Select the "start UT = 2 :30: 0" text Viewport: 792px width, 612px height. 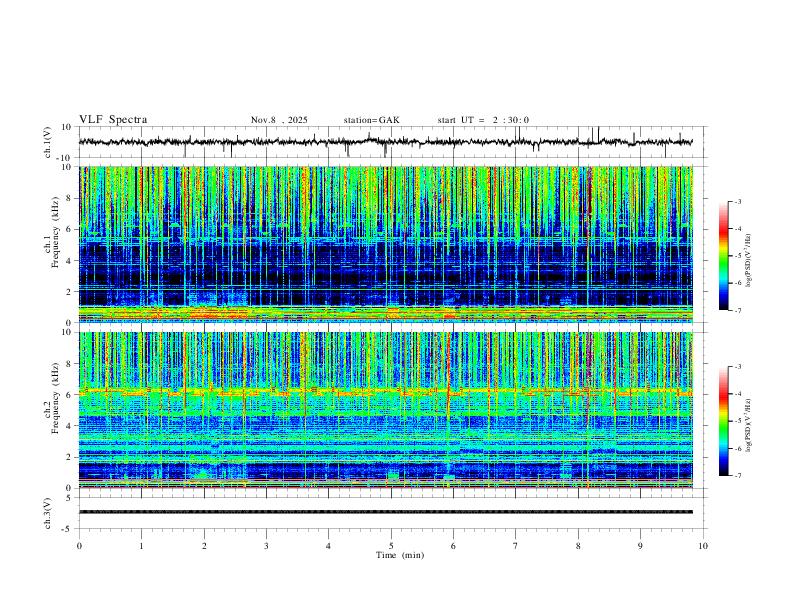click(483, 120)
